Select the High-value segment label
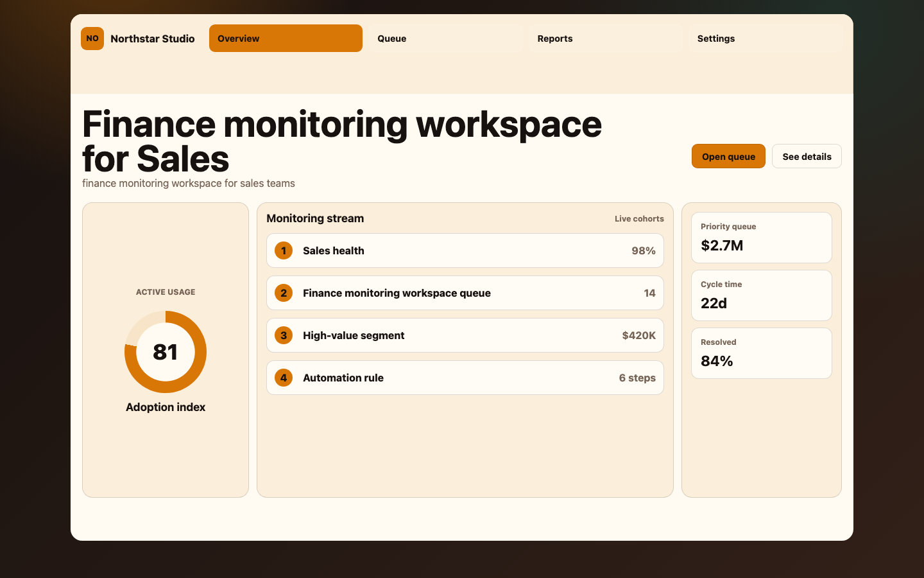924x578 pixels. (354, 335)
